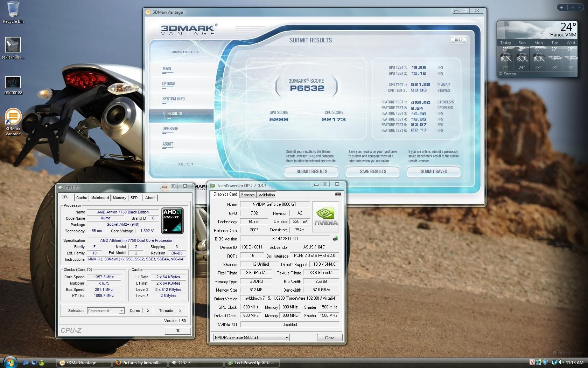
Task: Click the Hanoi, VNM weather gadget location
Action: pyautogui.click(x=563, y=35)
